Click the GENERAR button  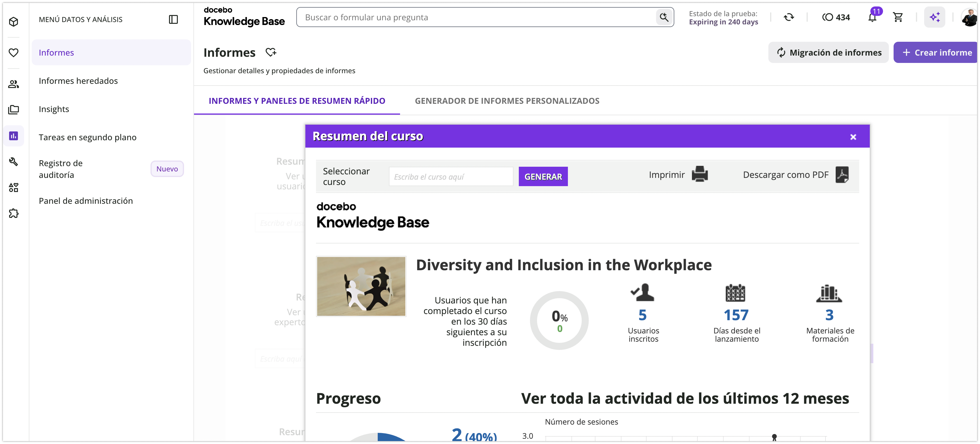(543, 176)
